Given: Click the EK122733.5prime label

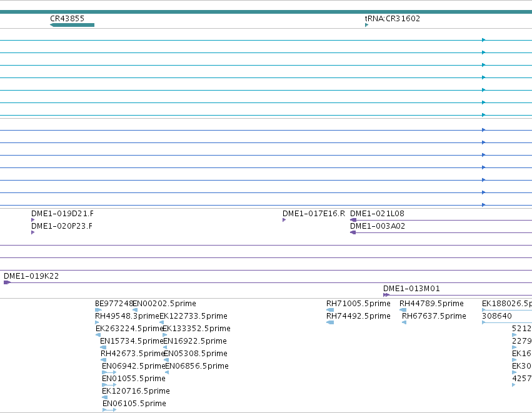Looking at the screenshot, I should click(x=193, y=316).
